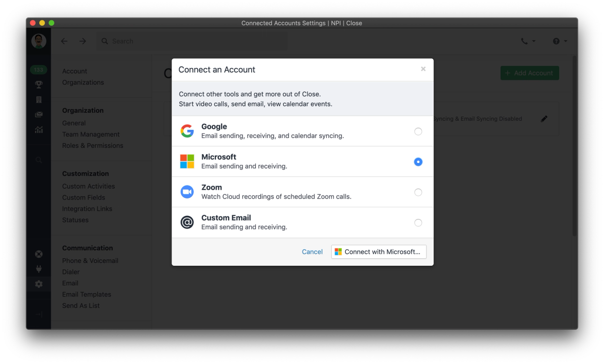Screen dimensions: 604x364
Task: Open Custom Activities settings
Action: pos(89,186)
